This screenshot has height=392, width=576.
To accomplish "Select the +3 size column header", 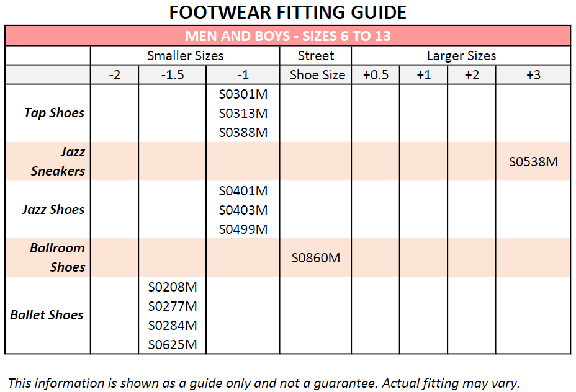I will click(x=533, y=75).
